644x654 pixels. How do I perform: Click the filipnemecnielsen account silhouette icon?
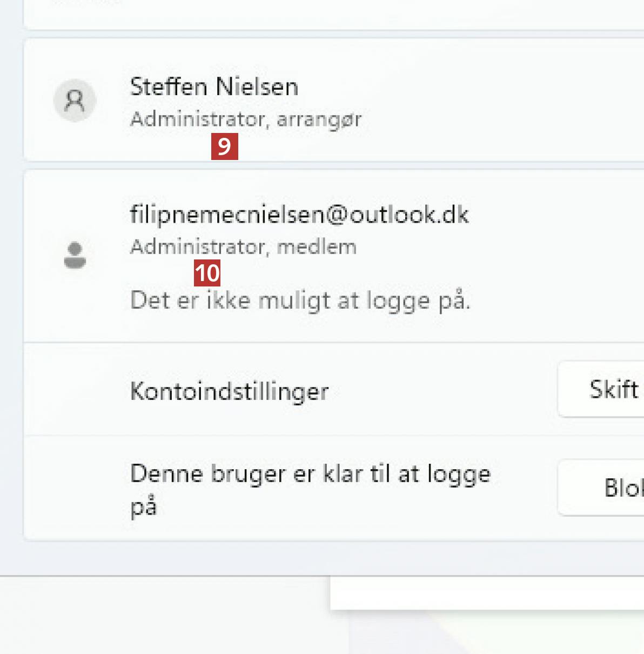75,256
